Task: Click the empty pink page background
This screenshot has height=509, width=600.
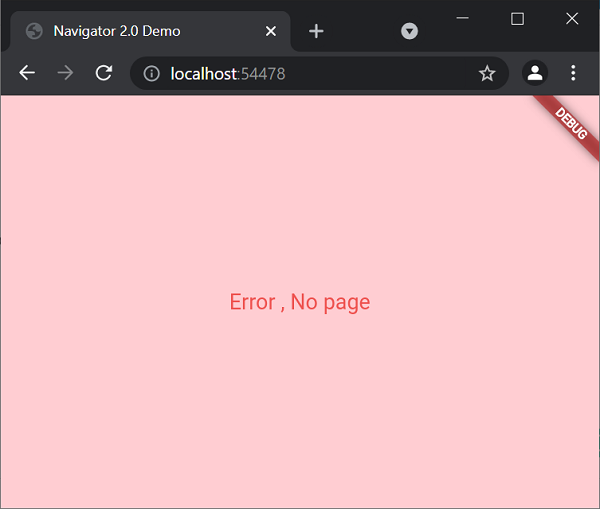Action: coord(153,402)
